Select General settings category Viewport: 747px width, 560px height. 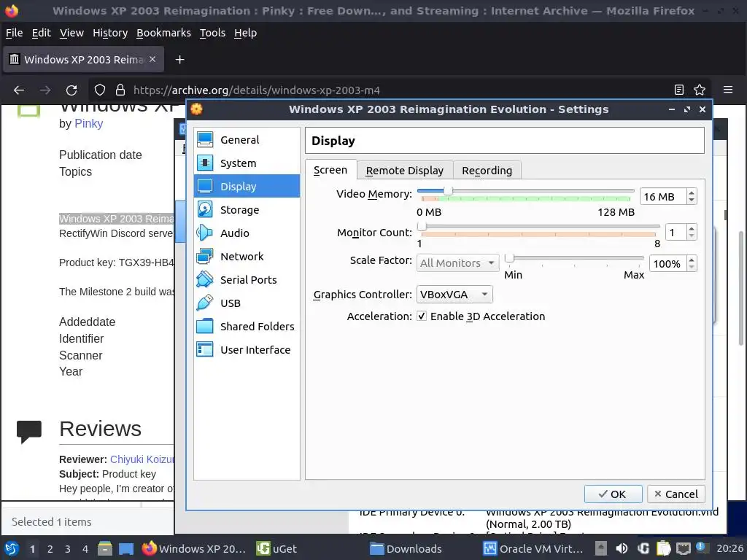coord(247,139)
